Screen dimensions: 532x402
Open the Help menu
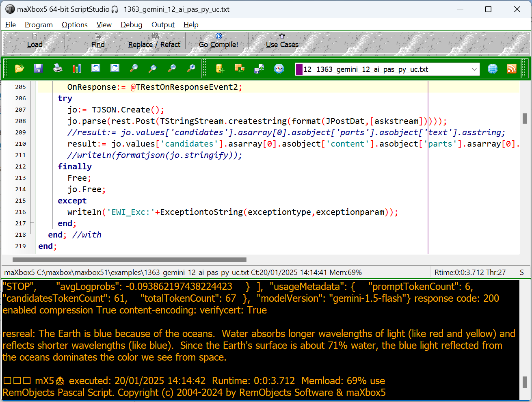(x=191, y=25)
